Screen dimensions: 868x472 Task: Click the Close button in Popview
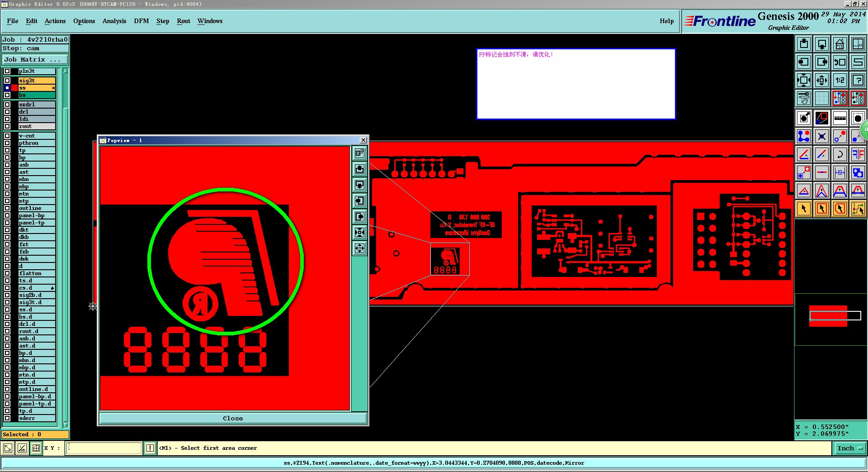(233, 418)
